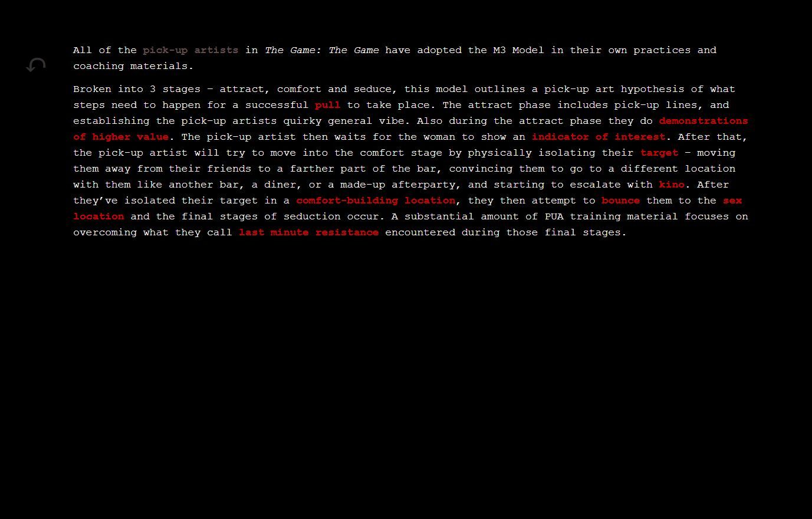Click the red 'target' link
Screen dimensions: 812x519
[659, 153]
